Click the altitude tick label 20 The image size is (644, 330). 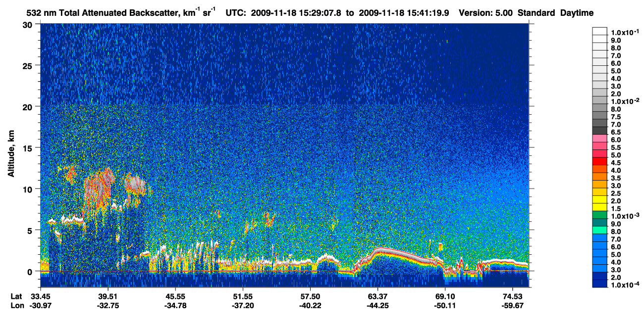click(29, 106)
